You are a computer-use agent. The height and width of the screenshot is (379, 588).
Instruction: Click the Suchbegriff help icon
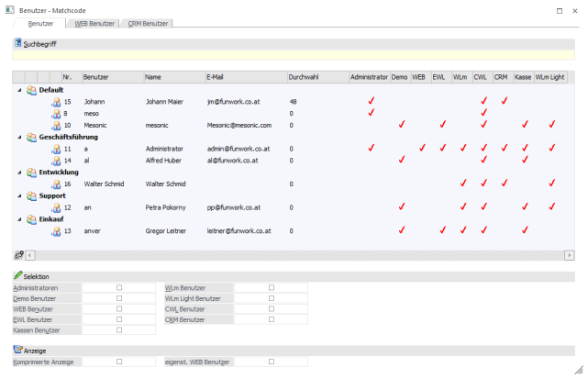17,42
